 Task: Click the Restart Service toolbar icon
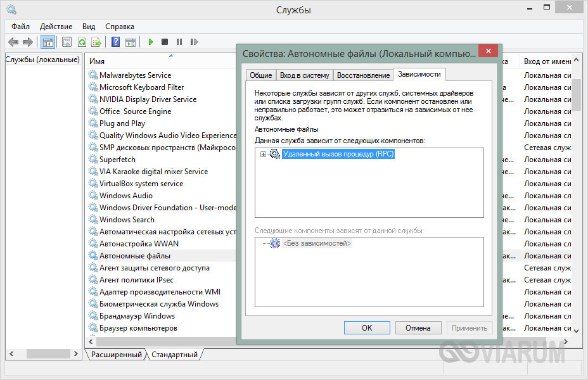(x=194, y=42)
